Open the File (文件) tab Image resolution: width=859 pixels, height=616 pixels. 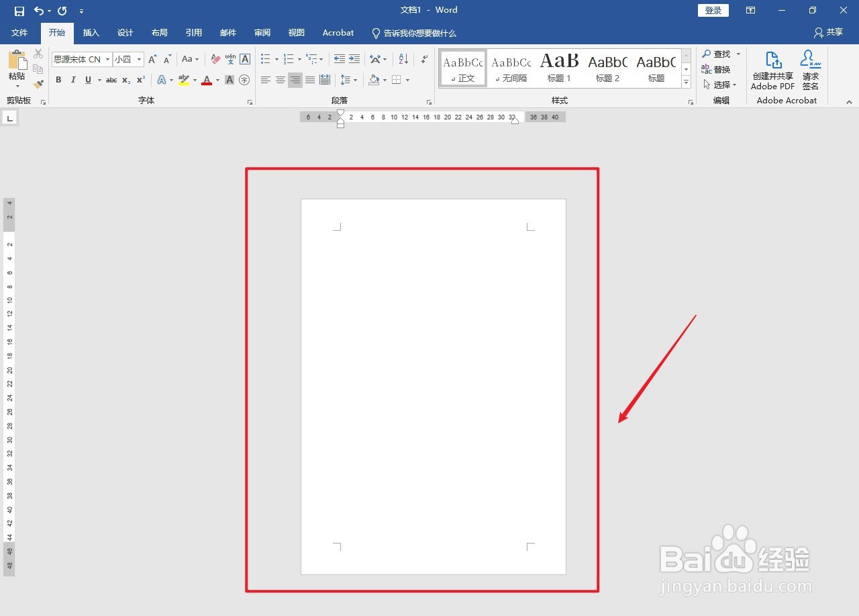tap(19, 33)
